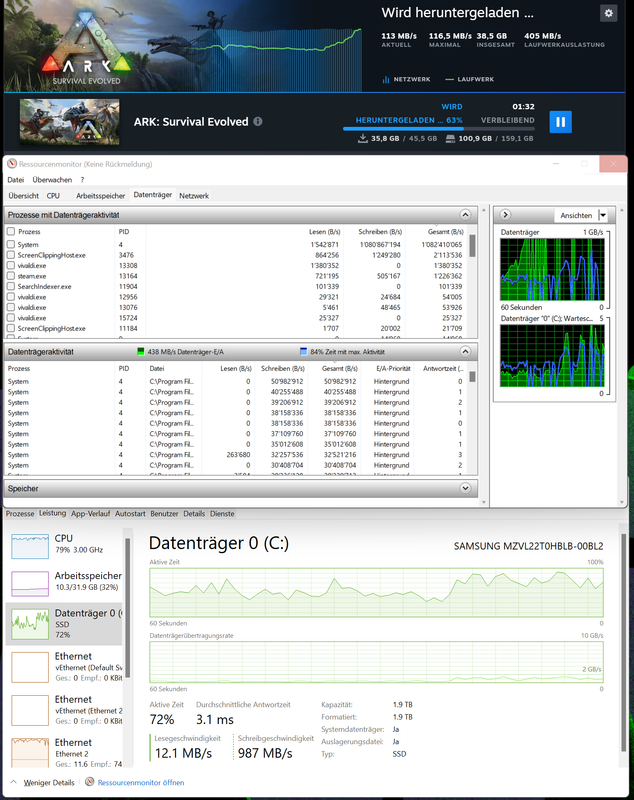
Task: Select Task Manager Leistung tab
Action: 53,513
